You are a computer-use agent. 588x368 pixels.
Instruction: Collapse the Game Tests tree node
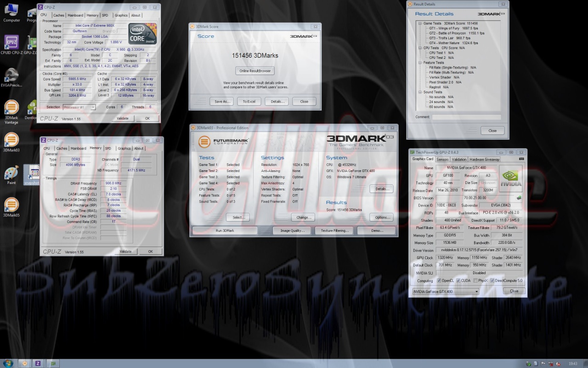click(x=420, y=23)
